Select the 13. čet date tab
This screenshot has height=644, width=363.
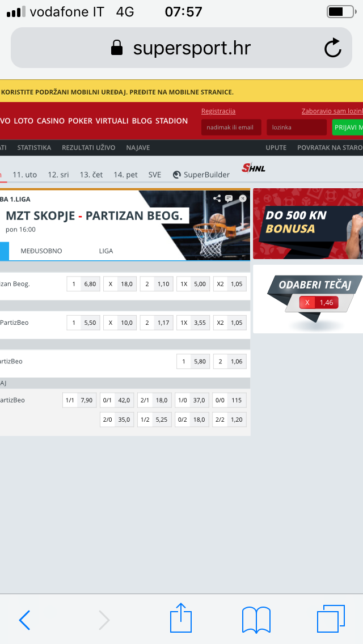point(91,175)
